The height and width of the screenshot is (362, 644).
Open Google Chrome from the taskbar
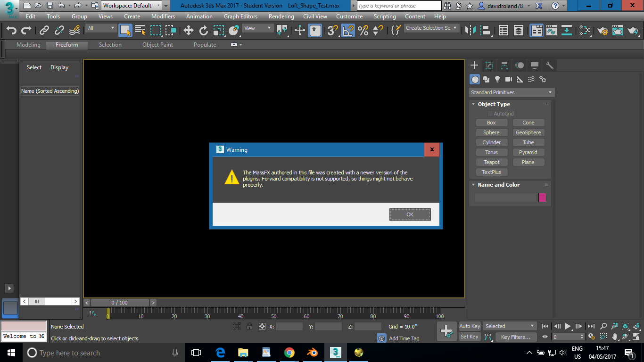pyautogui.click(x=289, y=353)
